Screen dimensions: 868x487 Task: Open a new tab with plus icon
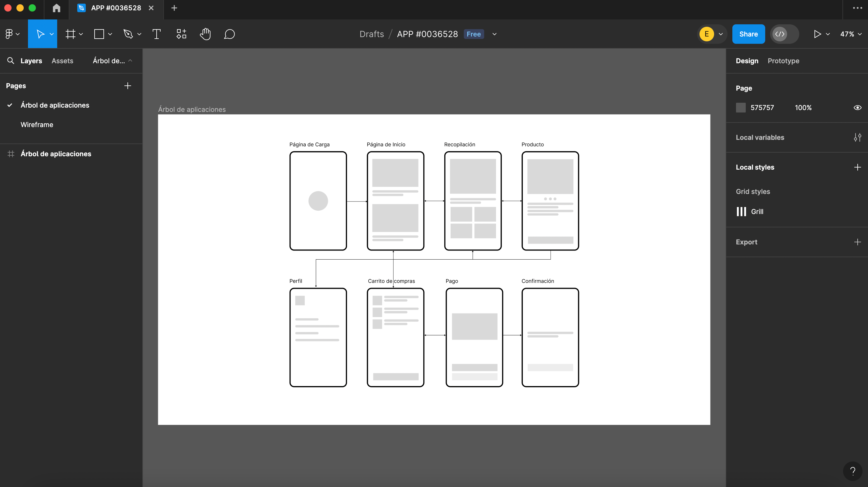(174, 8)
